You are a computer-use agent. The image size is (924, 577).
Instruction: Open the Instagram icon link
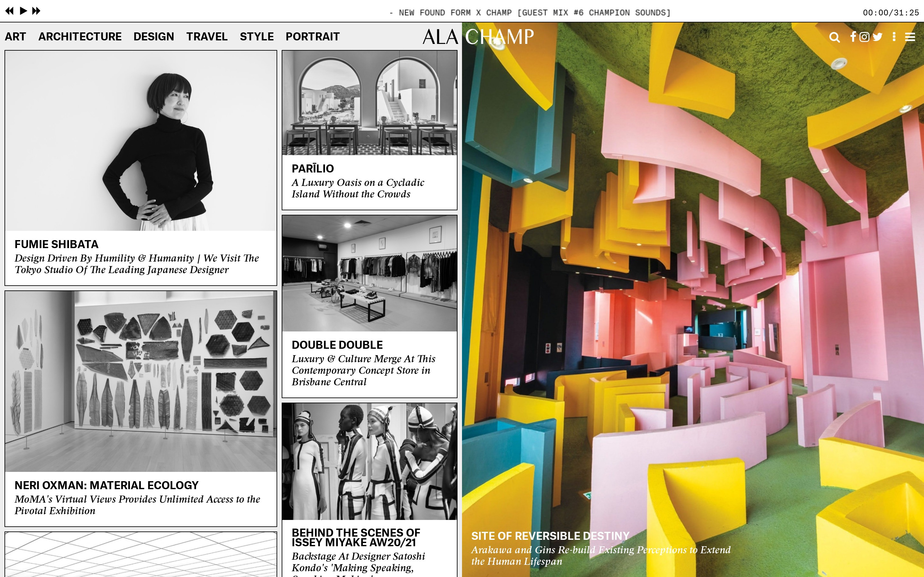point(864,37)
